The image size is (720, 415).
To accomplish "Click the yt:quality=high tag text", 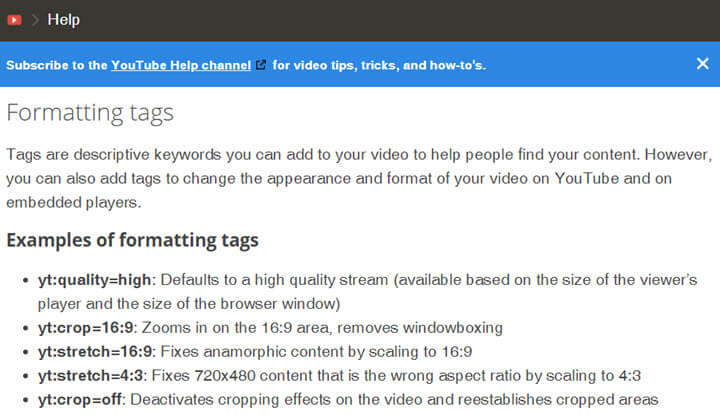I will tap(95, 280).
